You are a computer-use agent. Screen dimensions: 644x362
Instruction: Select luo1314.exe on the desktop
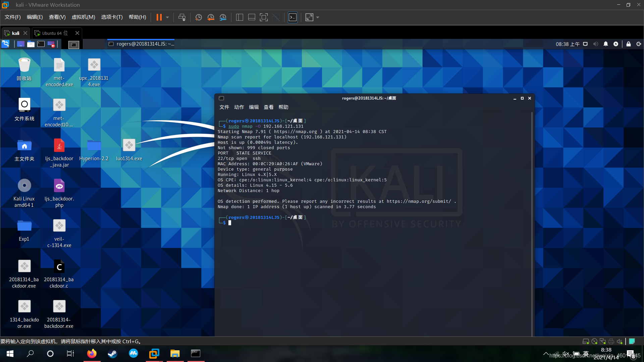click(x=129, y=149)
